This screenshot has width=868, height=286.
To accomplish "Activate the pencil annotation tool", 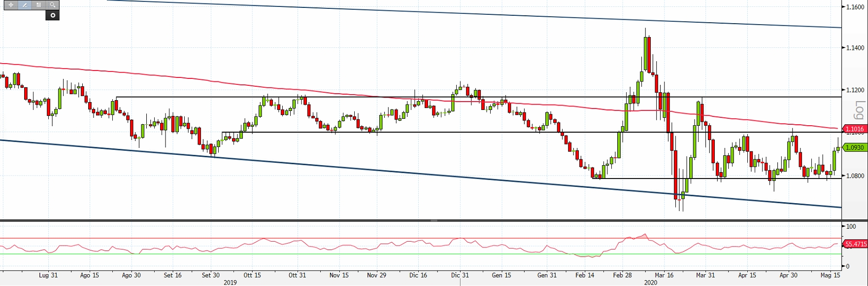I will tap(25, 5).
